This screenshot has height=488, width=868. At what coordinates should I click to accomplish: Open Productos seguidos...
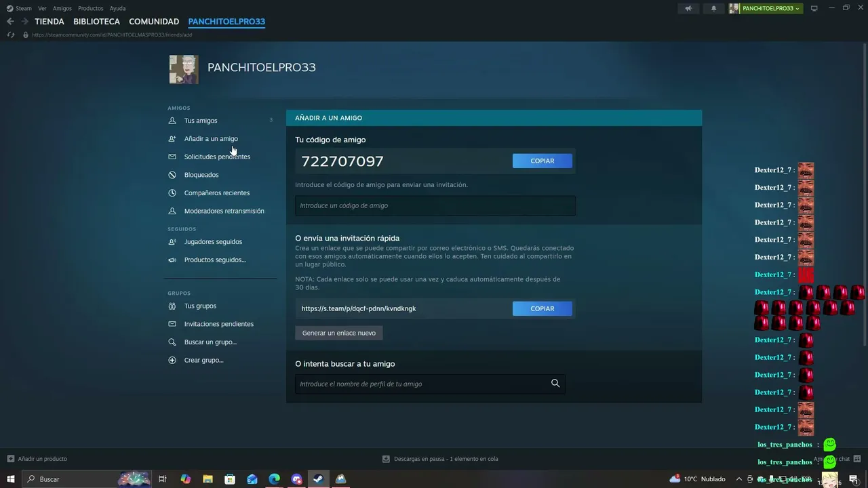click(x=215, y=260)
